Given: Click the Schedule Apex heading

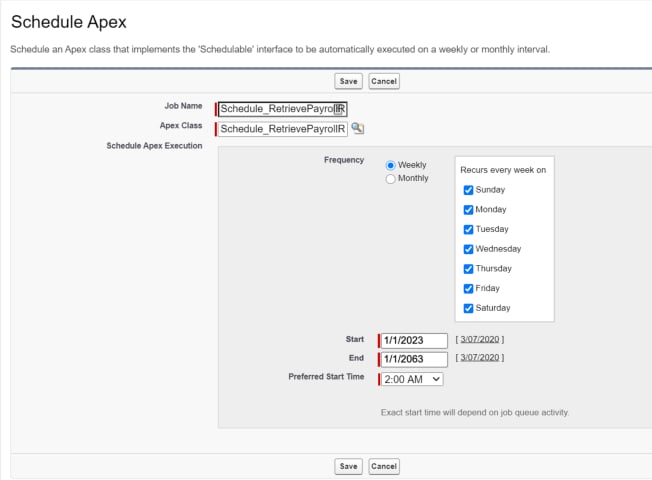Looking at the screenshot, I should tap(69, 22).
